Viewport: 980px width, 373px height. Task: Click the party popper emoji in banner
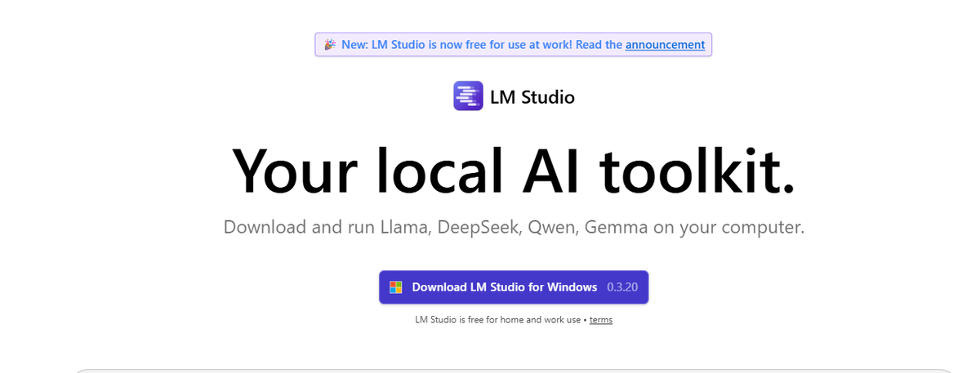[330, 45]
